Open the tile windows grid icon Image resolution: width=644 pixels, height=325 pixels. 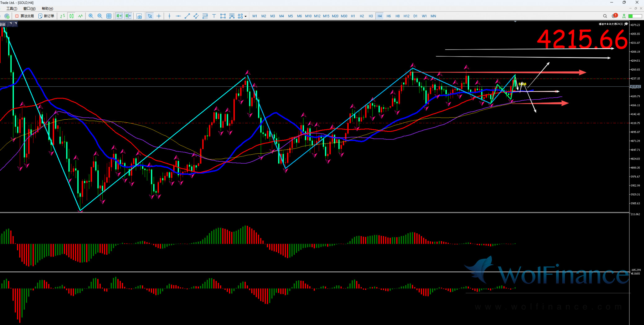(109, 16)
